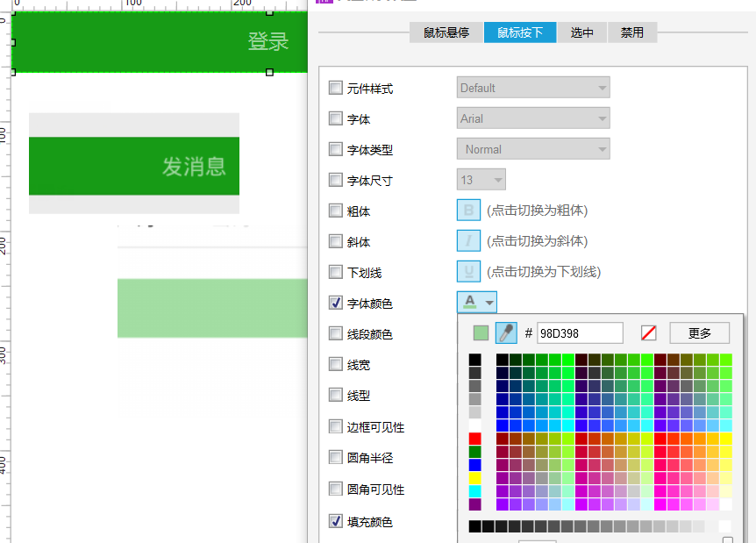Toggle the 下划线 checkbox
The image size is (756, 543).
click(336, 272)
